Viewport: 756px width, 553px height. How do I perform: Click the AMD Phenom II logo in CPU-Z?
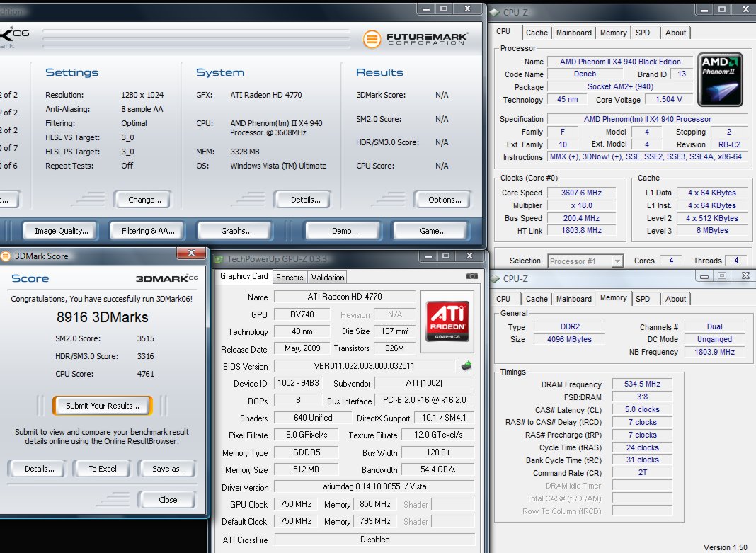pos(720,79)
